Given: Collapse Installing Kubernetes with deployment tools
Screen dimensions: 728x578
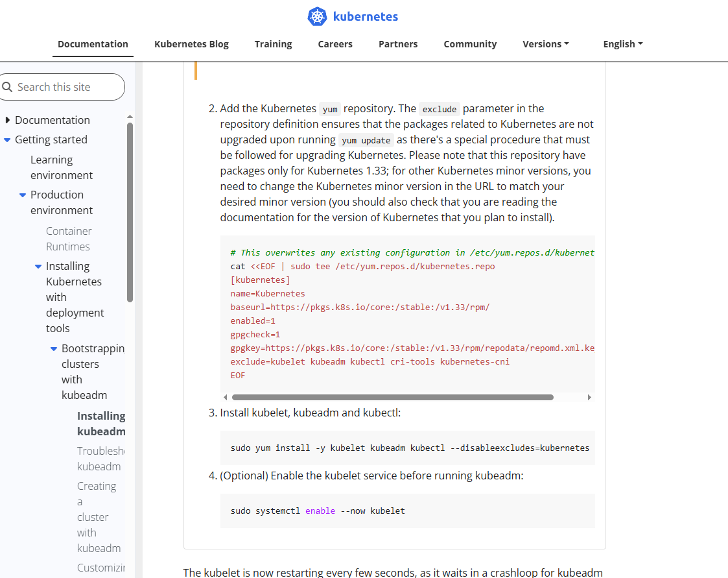Looking at the screenshot, I should pos(38,267).
